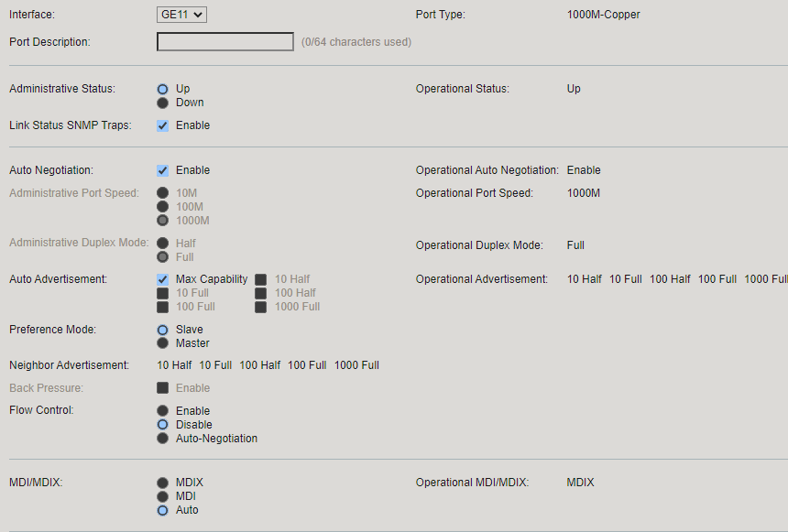Select Slave preference mode
Screen dimensions: 788x532
(162, 330)
